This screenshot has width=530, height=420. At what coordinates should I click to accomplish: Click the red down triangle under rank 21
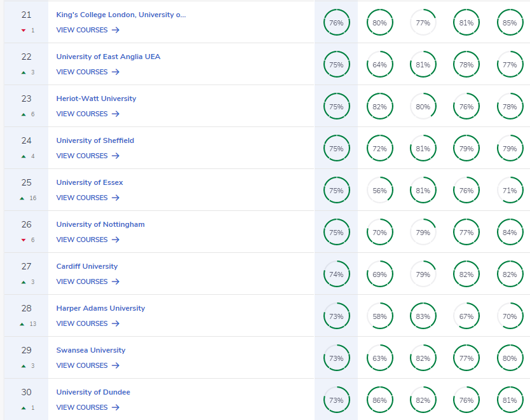(24, 30)
